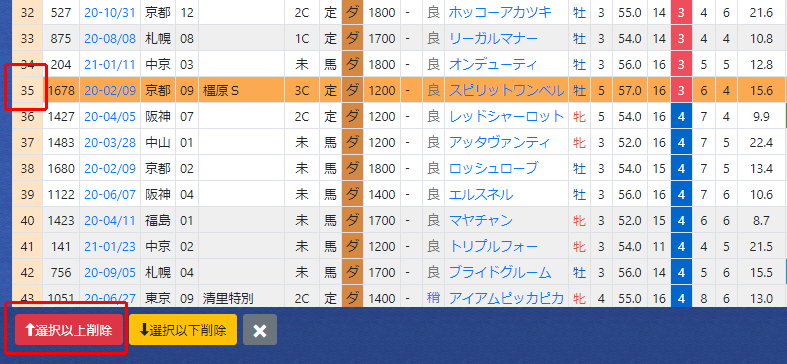Open date link 20-04/11

(x=110, y=220)
